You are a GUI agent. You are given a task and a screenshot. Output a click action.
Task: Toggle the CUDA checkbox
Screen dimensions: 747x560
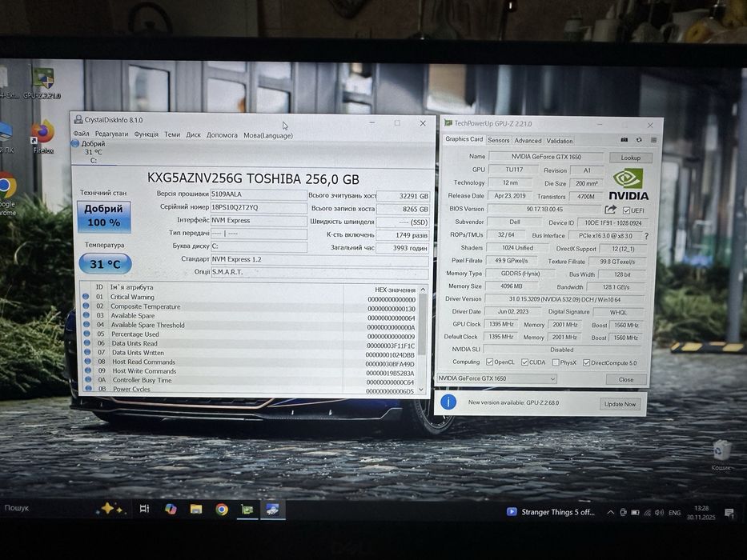(524, 362)
